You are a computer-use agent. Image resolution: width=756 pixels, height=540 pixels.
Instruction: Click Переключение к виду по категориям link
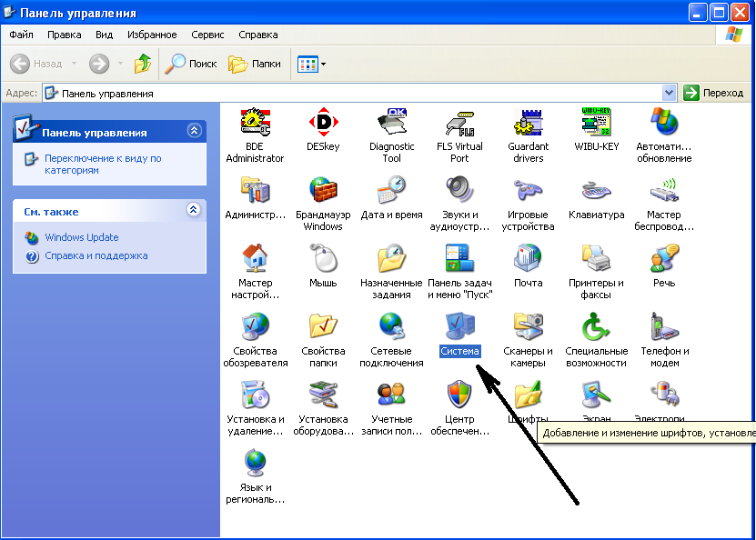[x=103, y=165]
